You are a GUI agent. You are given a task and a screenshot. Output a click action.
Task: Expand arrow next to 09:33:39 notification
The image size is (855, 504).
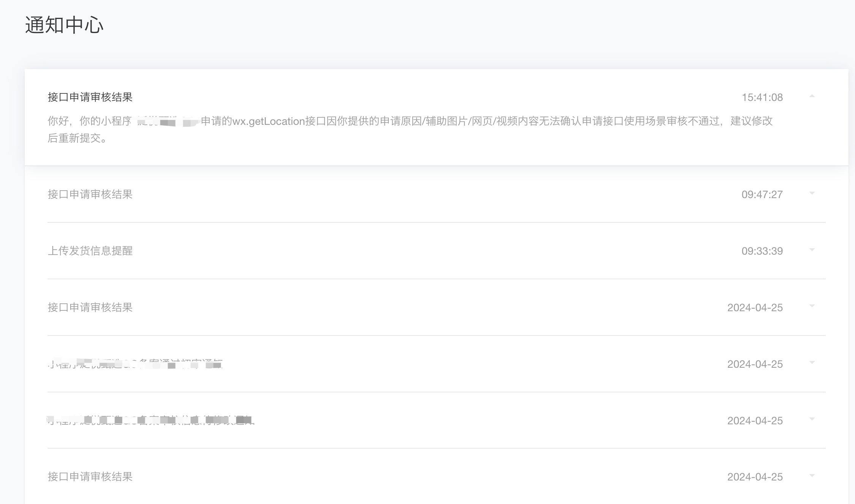(x=812, y=250)
